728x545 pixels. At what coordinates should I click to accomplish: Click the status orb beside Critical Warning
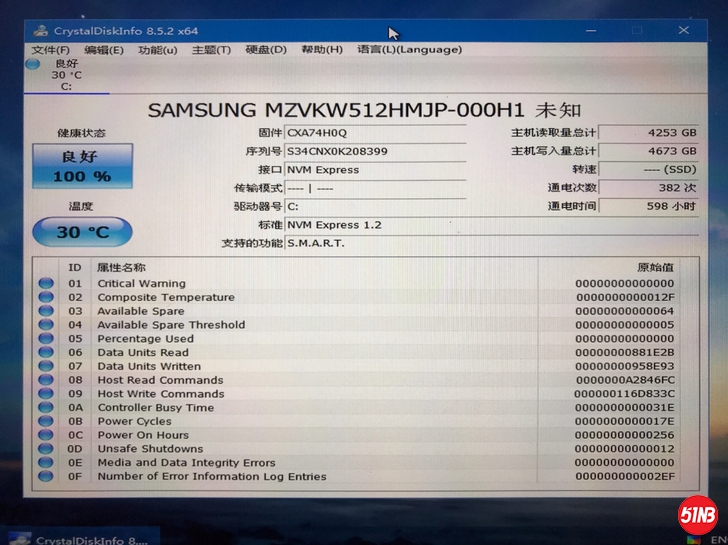click(x=46, y=283)
